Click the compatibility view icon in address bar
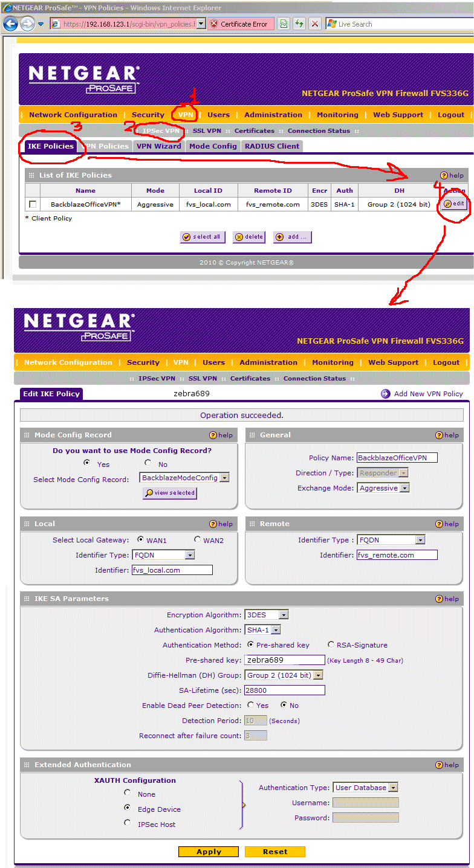 point(283,24)
